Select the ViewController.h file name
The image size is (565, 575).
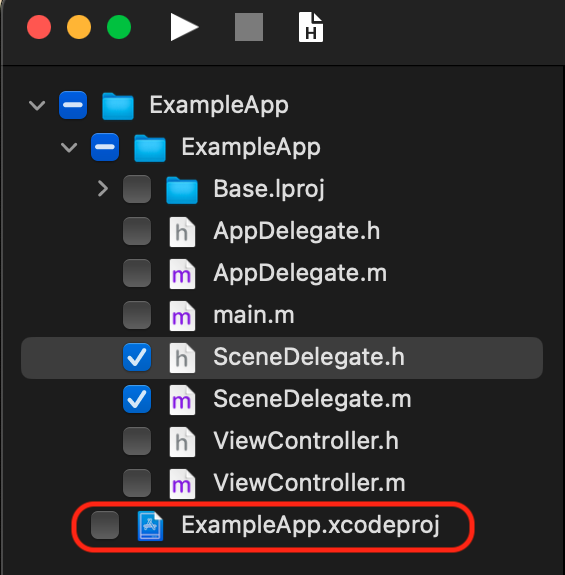(x=306, y=441)
